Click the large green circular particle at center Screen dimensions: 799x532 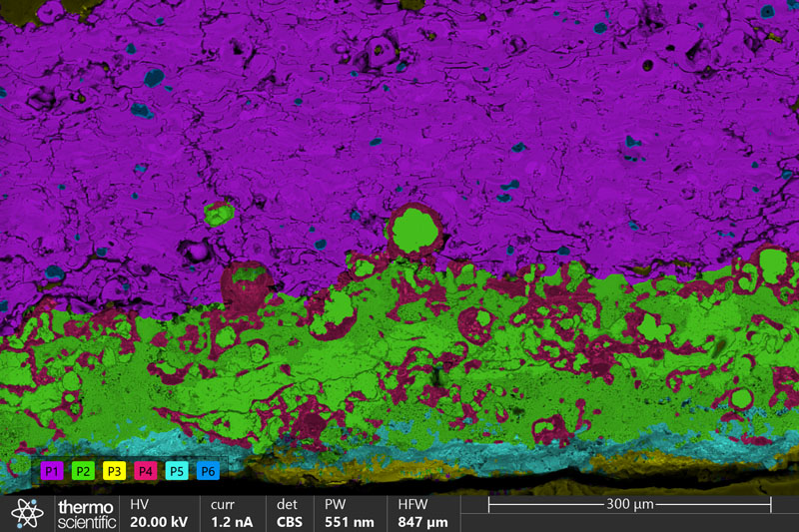(412, 232)
